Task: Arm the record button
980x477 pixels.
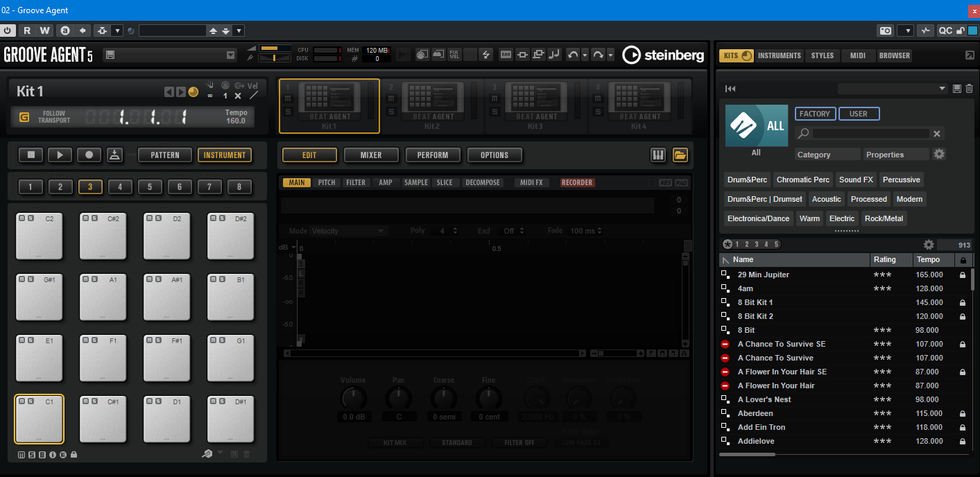Action: click(x=89, y=155)
